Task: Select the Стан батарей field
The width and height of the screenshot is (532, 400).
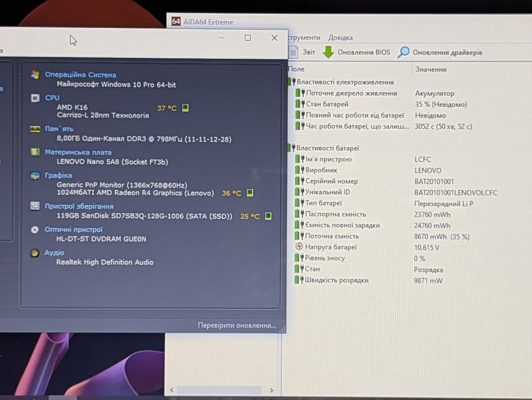Action: pyautogui.click(x=327, y=104)
